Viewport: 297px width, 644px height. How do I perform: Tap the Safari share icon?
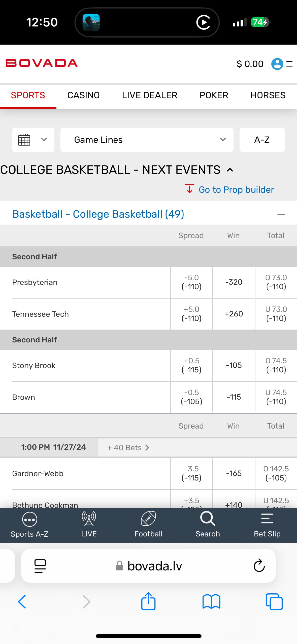(148, 602)
